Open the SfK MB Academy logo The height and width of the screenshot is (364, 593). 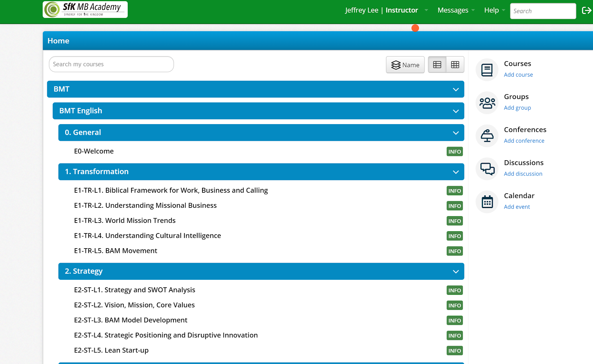[85, 10]
